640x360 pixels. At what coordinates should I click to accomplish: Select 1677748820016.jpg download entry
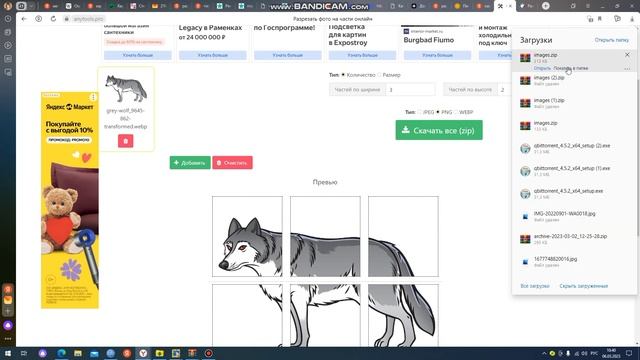574,262
